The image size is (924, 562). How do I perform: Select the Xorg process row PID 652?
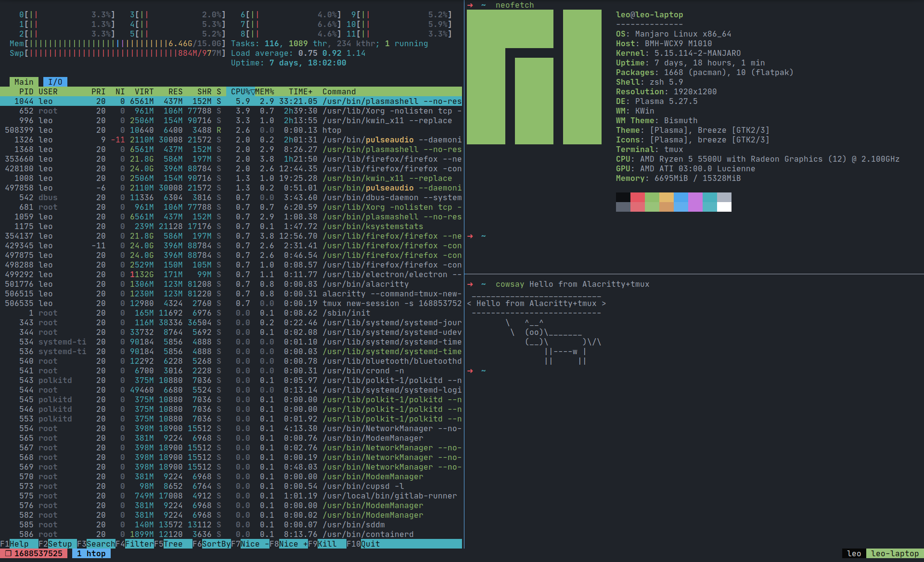(231, 111)
